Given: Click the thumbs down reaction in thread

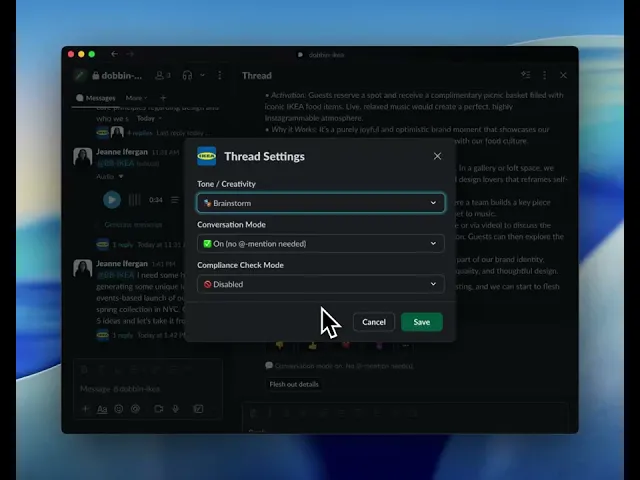Looking at the screenshot, I should (x=280, y=346).
